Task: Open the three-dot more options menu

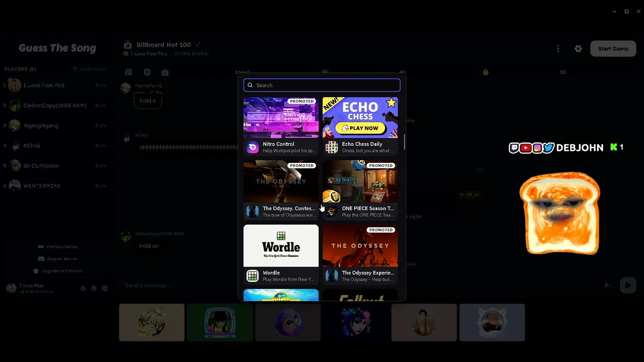Action: [558, 49]
